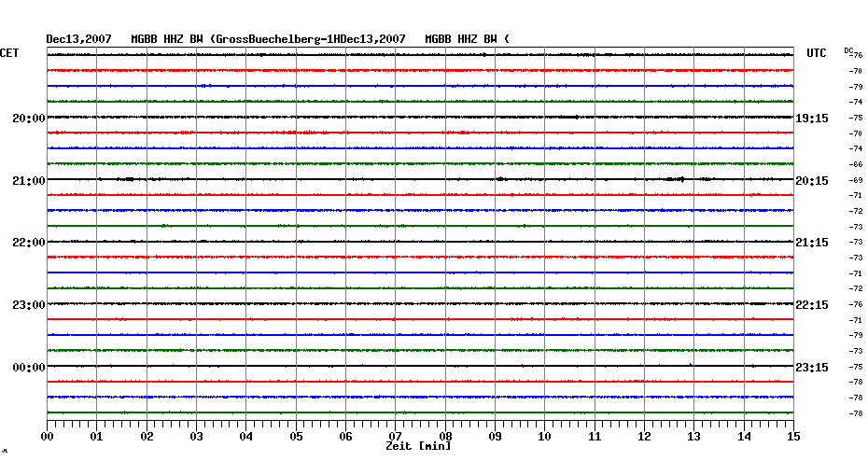The image size is (868, 461).
Task: Select the 22:00 CET row label
Action: [x=29, y=243]
